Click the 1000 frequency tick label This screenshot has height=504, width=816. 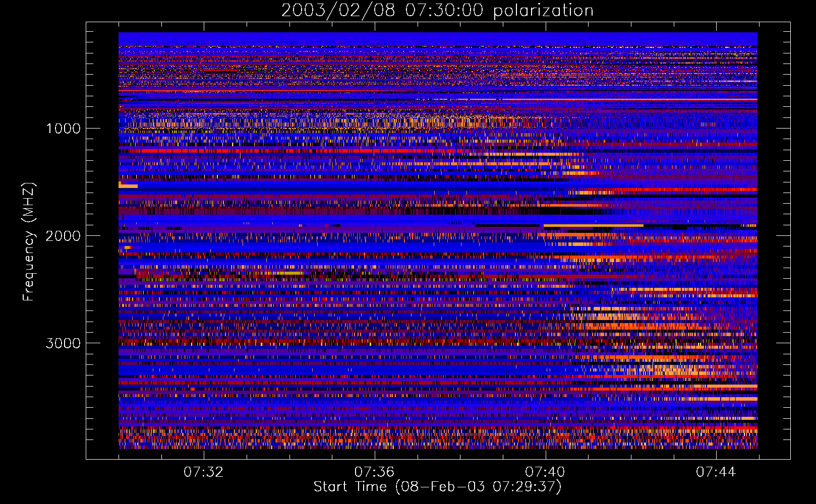coord(63,129)
